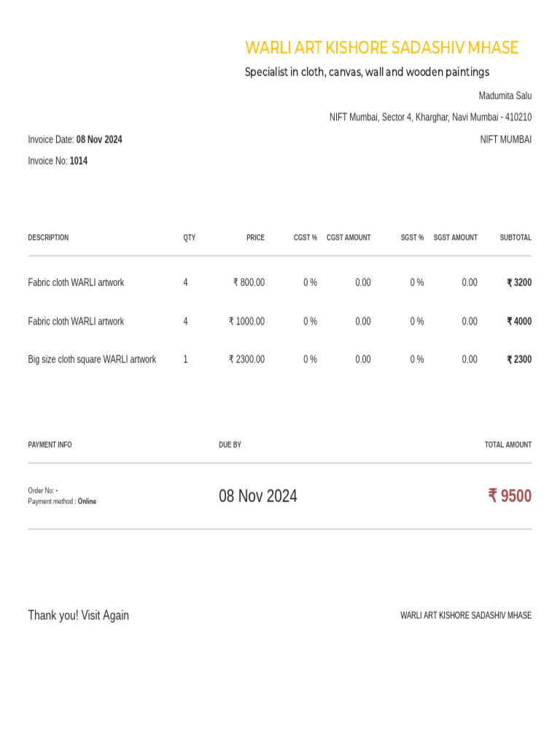Select the PRICE column header

tap(255, 237)
